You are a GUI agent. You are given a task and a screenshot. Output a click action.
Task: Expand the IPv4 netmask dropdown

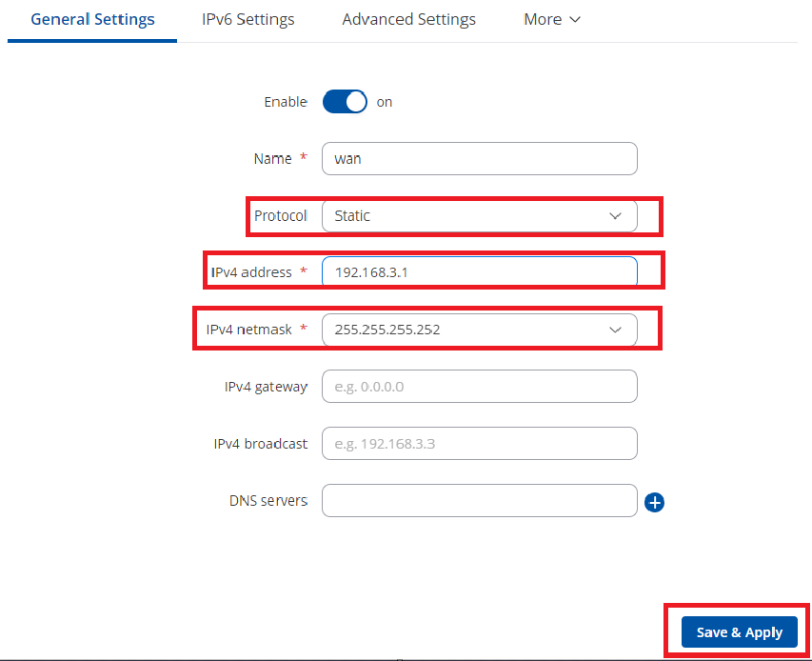pyautogui.click(x=479, y=330)
